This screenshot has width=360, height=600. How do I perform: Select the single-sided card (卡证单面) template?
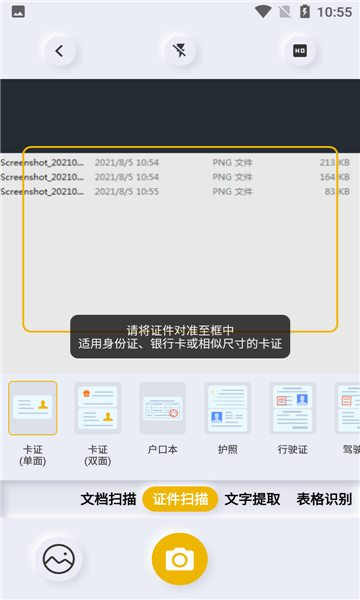(33, 408)
